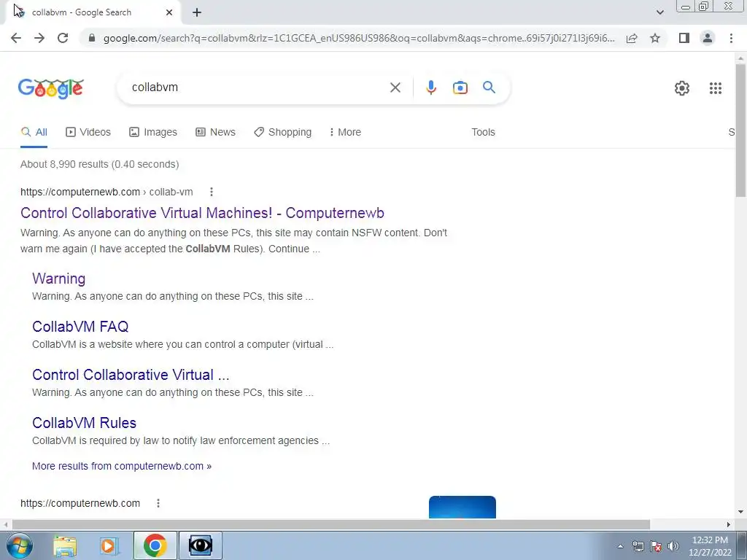
Task: Open the tab search dropdown arrow
Action: tap(659, 12)
